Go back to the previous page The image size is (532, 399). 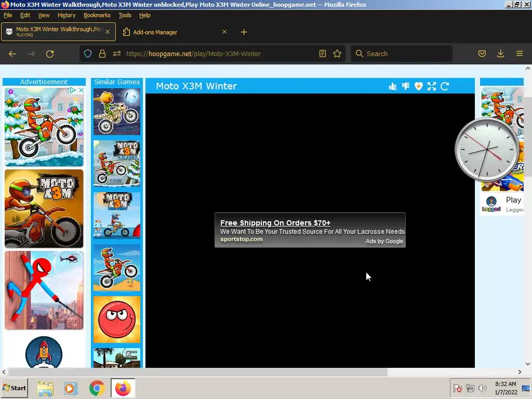click(12, 54)
